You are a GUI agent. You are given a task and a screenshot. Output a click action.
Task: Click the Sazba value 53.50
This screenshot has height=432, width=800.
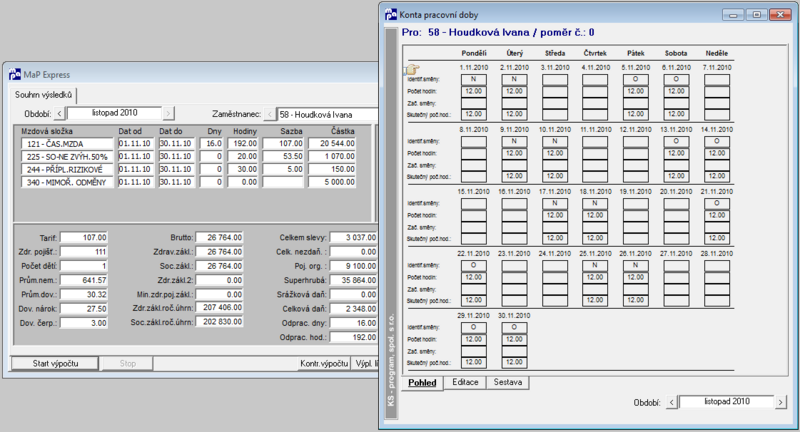pyautogui.click(x=283, y=157)
